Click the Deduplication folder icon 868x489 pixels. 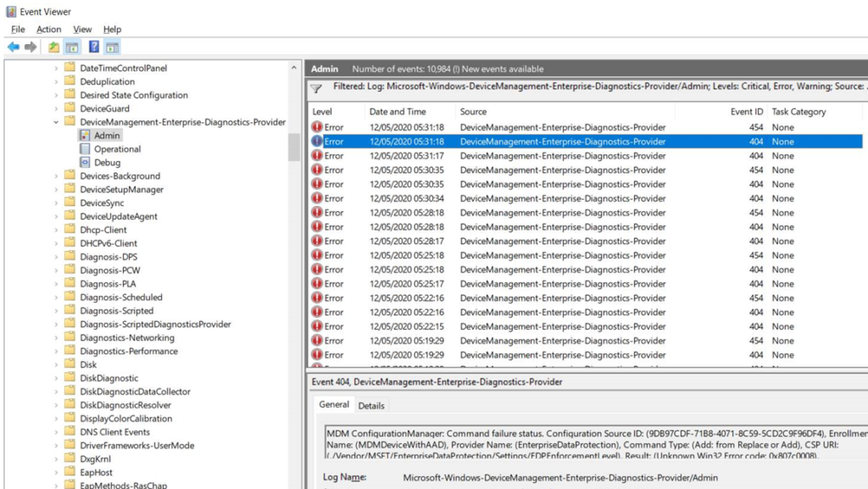(x=70, y=81)
